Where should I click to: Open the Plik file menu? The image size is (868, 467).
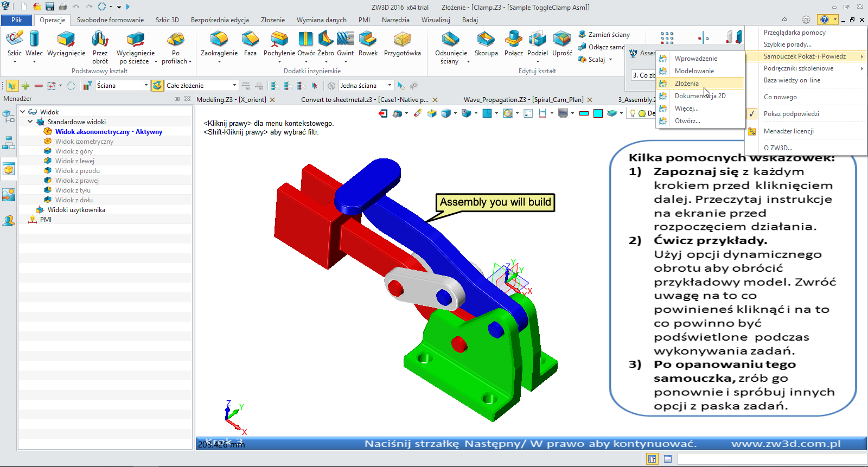click(17, 20)
